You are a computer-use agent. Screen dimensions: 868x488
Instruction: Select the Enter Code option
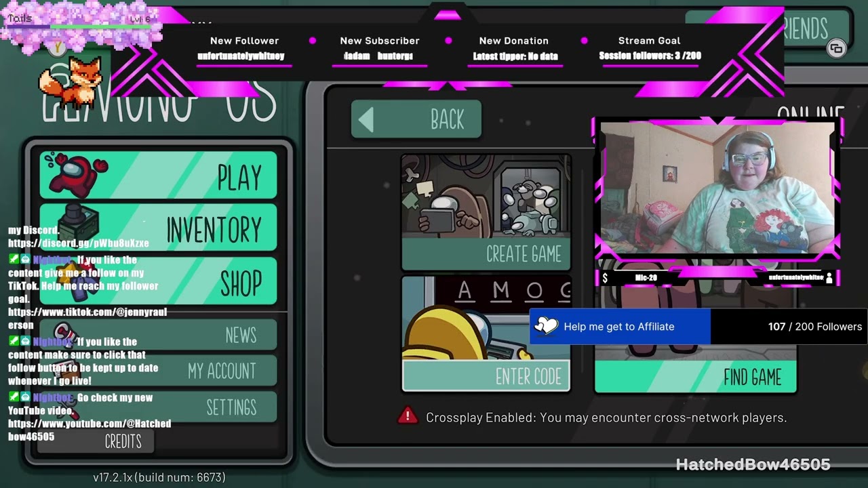point(486,334)
